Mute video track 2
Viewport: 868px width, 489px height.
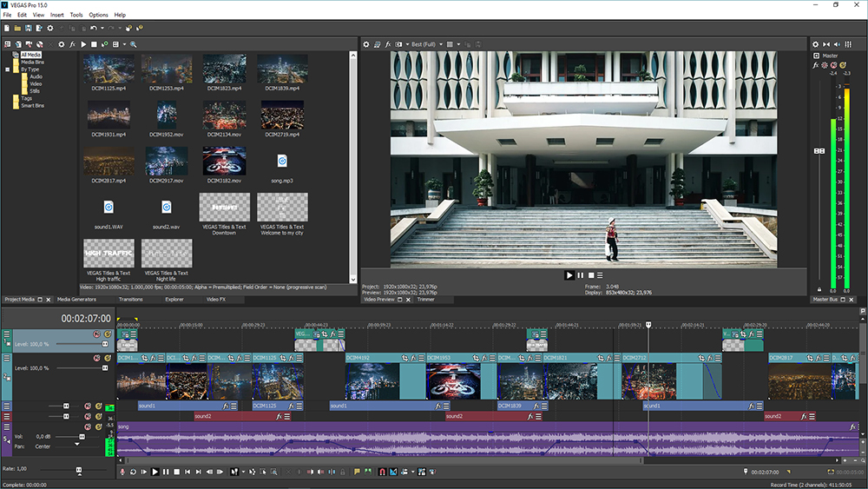[97, 359]
